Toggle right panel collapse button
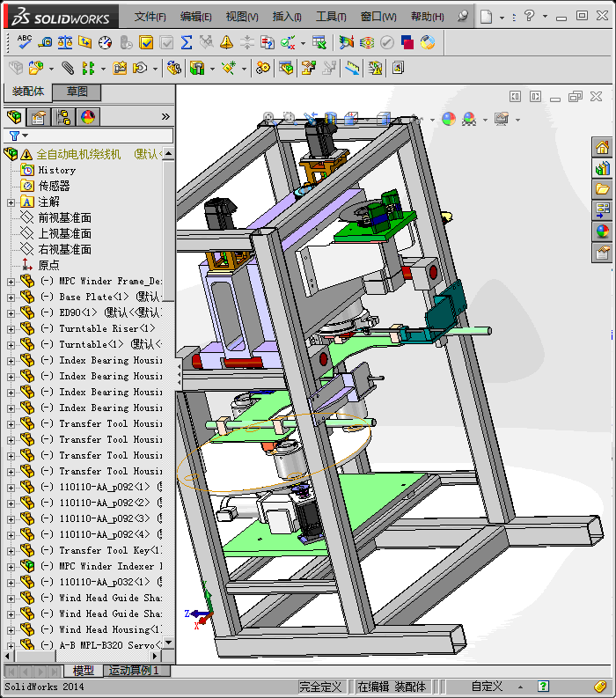 (535, 97)
